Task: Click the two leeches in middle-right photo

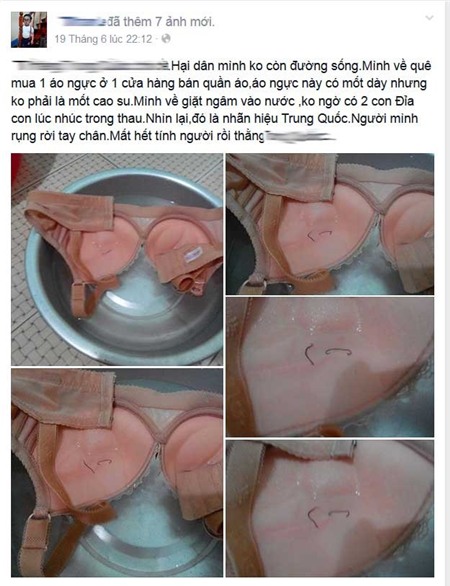Action: click(327, 354)
